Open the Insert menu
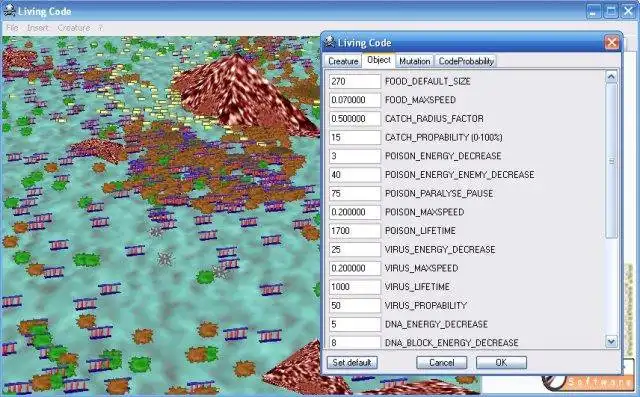Screen dimensions: 640x397 coord(38,28)
